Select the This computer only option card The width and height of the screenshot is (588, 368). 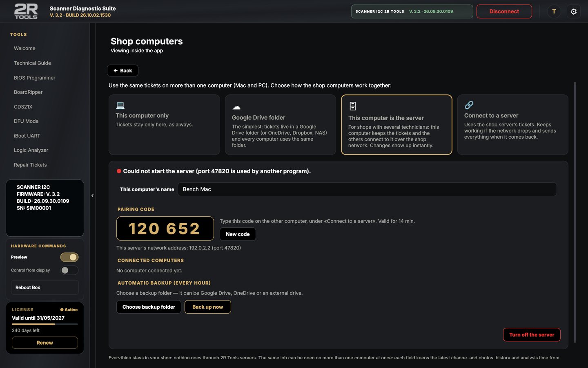coord(164,125)
